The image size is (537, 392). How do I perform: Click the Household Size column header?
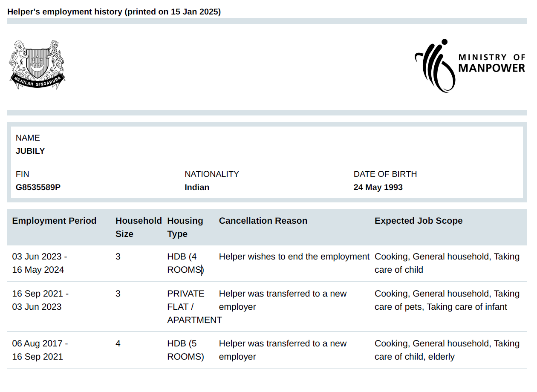[138, 227]
